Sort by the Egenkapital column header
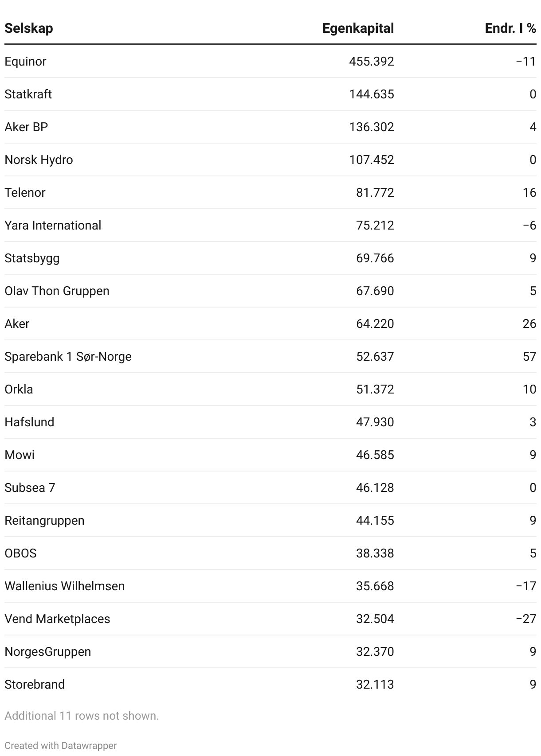This screenshot has width=541, height=756. point(358,28)
